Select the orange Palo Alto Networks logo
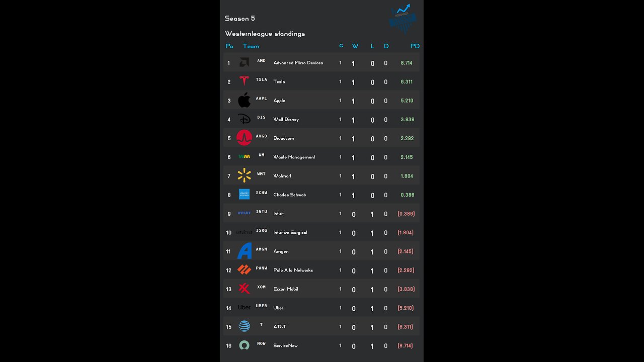Screen dimensions: 644x362 [x=244, y=270]
